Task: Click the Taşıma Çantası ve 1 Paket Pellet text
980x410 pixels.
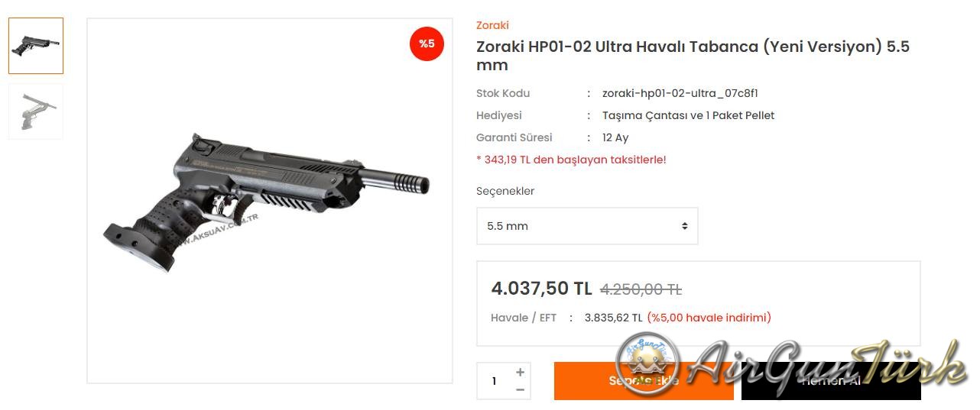Action: [688, 115]
